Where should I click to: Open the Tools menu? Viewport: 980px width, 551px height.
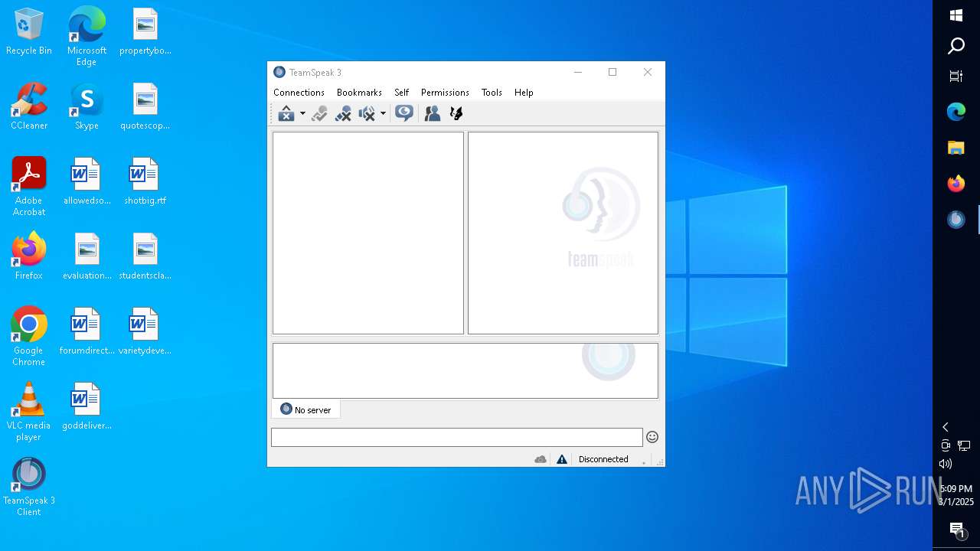click(x=492, y=93)
